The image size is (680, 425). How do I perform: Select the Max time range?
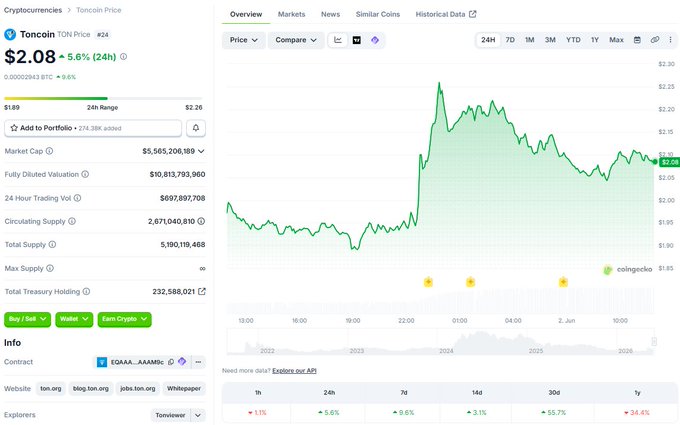(616, 40)
